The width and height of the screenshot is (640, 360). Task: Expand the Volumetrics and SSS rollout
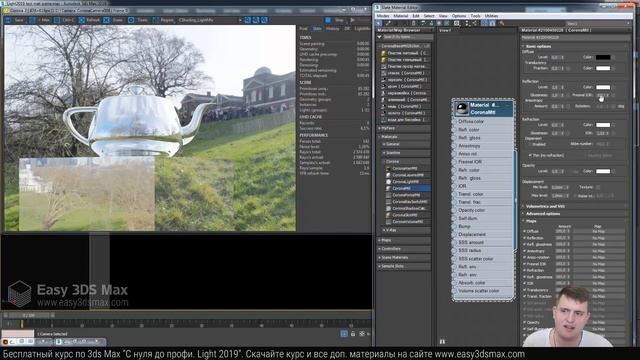click(576, 207)
